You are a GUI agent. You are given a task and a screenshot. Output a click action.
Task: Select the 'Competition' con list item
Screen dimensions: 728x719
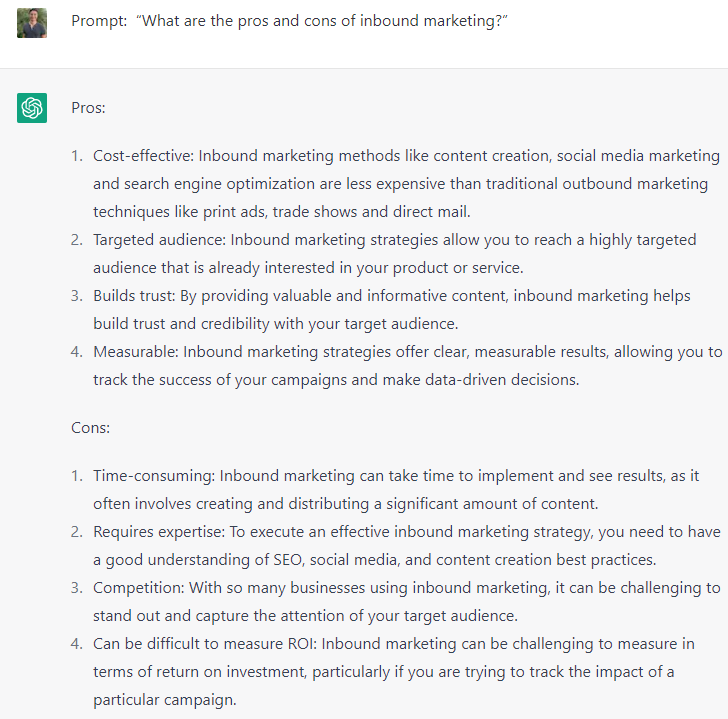[x=396, y=602]
